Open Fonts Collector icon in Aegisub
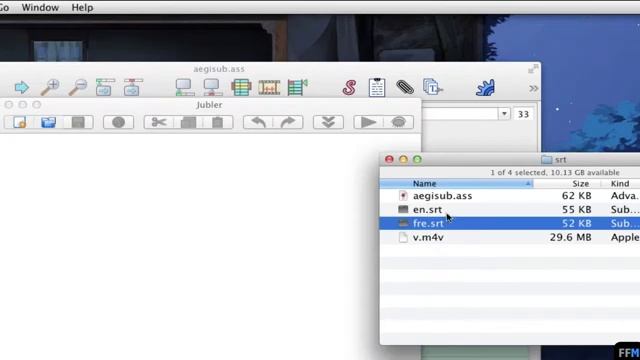Viewport: 640px width, 360px height. click(433, 87)
